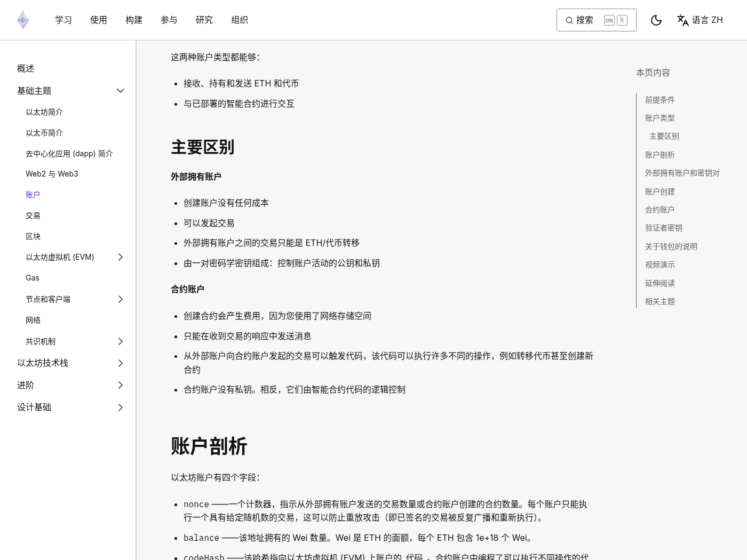Jump to 账户剖析 in page contents
The width and height of the screenshot is (747, 560).
pyautogui.click(x=660, y=155)
